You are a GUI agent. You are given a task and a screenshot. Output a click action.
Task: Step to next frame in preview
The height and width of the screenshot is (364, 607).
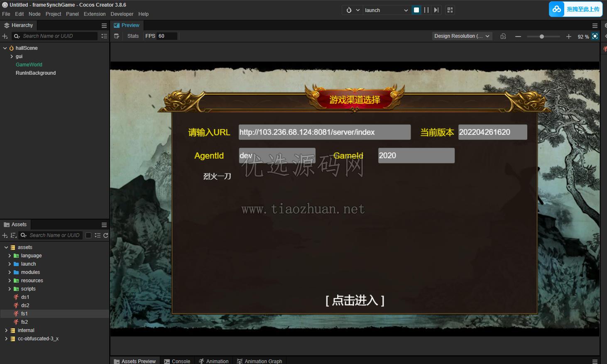click(436, 10)
